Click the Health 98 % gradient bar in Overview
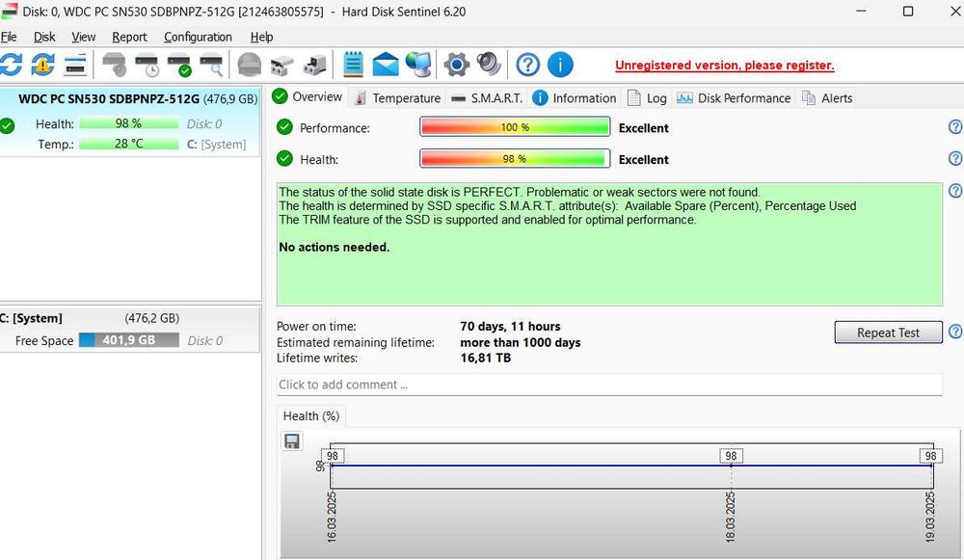This screenshot has width=964, height=560. [x=515, y=159]
